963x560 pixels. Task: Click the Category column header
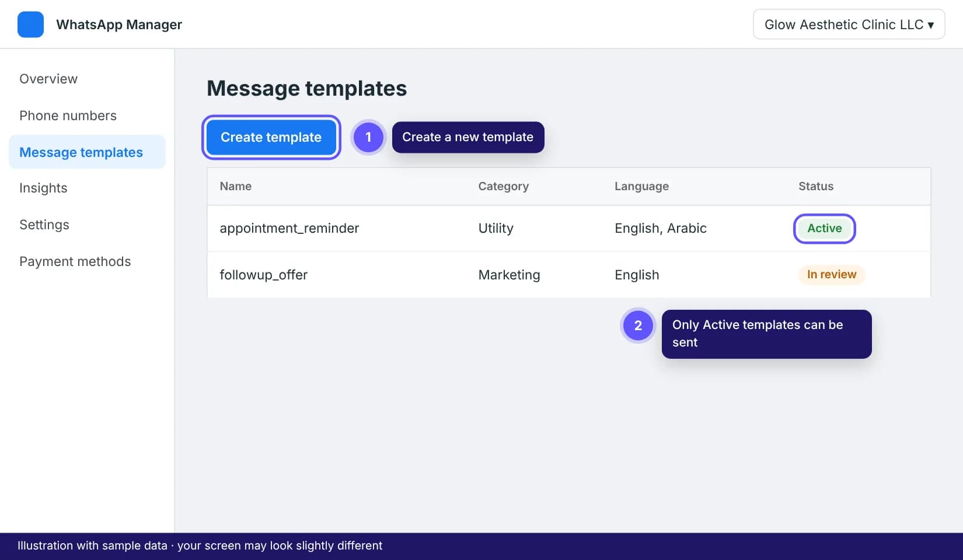coord(503,186)
